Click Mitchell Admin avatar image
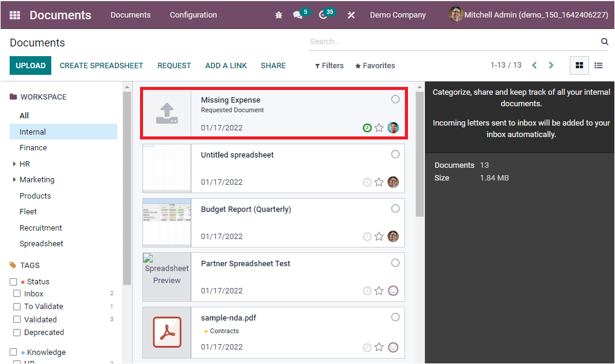Viewport: 615px width, 364px height. pyautogui.click(x=456, y=14)
